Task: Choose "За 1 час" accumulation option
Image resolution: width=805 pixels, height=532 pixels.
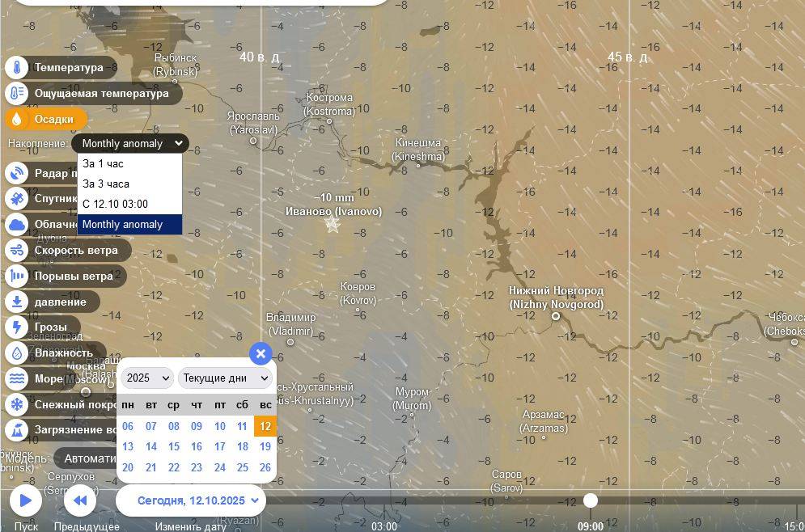Action: tap(104, 164)
